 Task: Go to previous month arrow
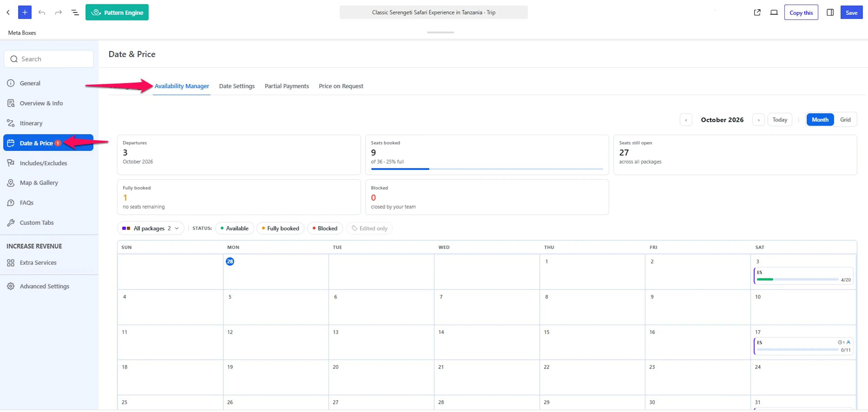[x=686, y=120]
